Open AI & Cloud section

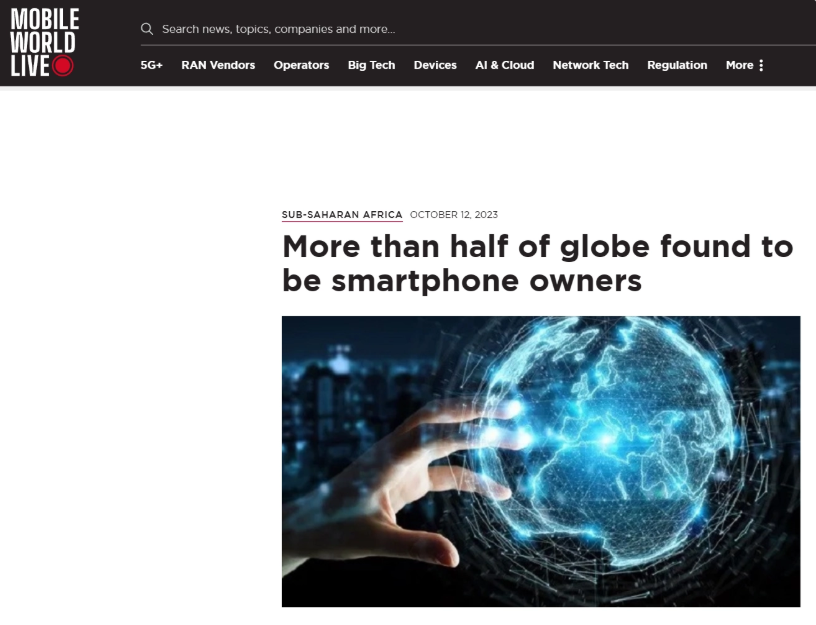pyautogui.click(x=505, y=65)
